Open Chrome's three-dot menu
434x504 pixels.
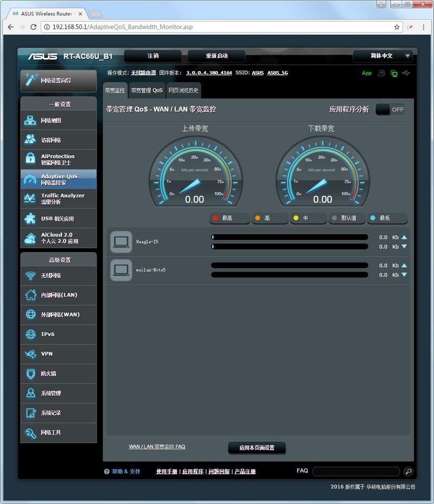click(x=423, y=27)
